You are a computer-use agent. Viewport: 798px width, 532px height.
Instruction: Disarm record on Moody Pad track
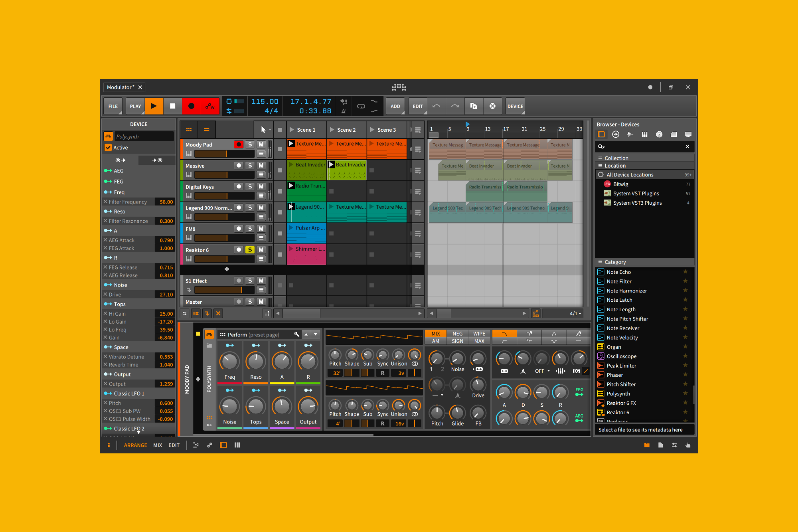click(x=239, y=144)
